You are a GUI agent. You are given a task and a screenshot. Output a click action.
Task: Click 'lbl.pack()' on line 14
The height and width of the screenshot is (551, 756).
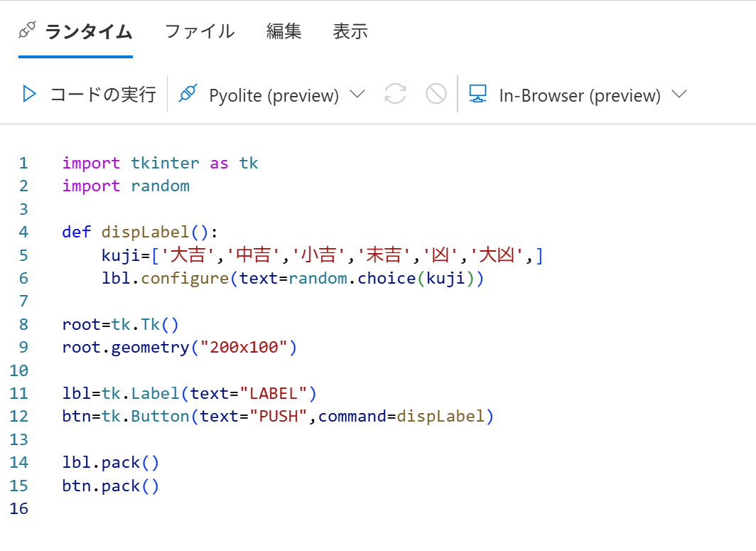(x=110, y=463)
